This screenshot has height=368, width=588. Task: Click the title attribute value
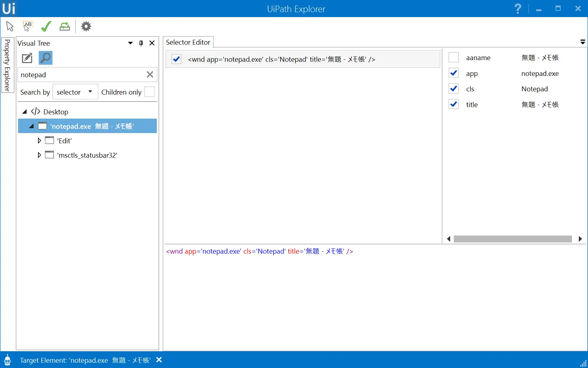(x=540, y=104)
